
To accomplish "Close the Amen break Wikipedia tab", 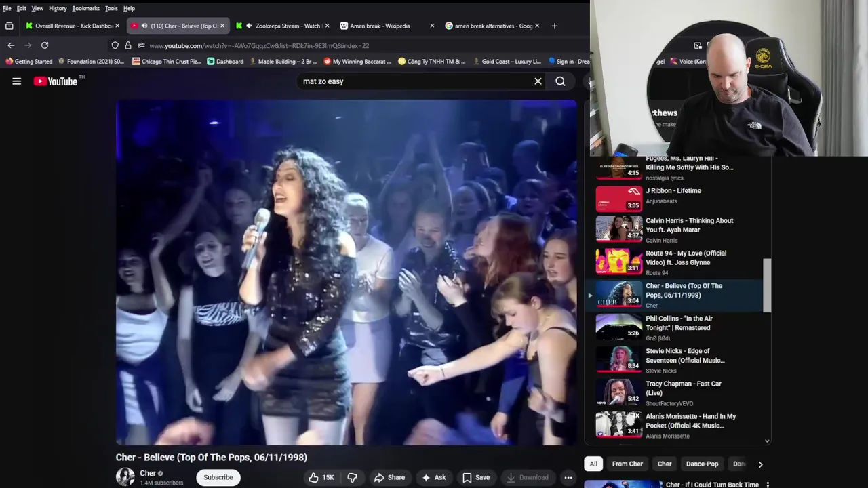I will 432,26.
